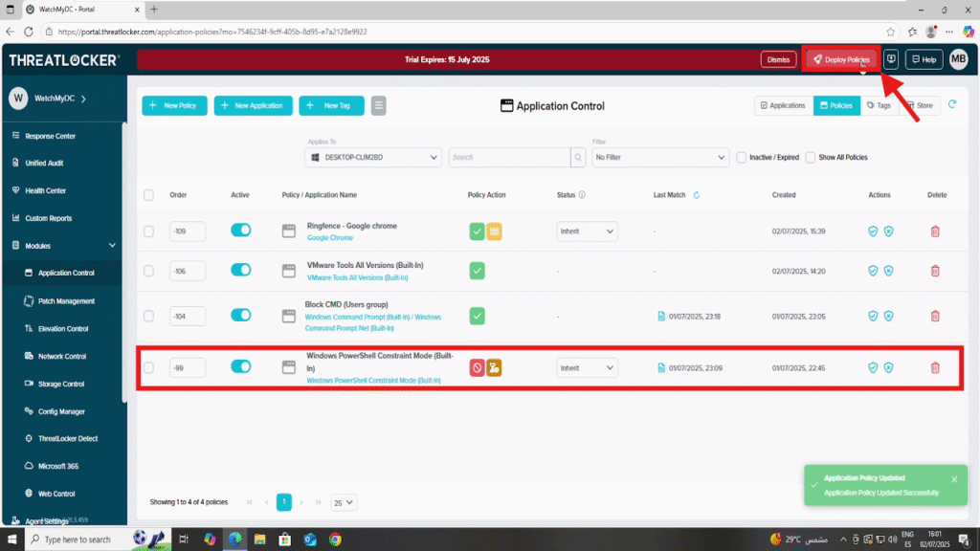Image resolution: width=980 pixels, height=551 pixels.
Task: Close the Application Policy Updated notification
Action: 954,479
